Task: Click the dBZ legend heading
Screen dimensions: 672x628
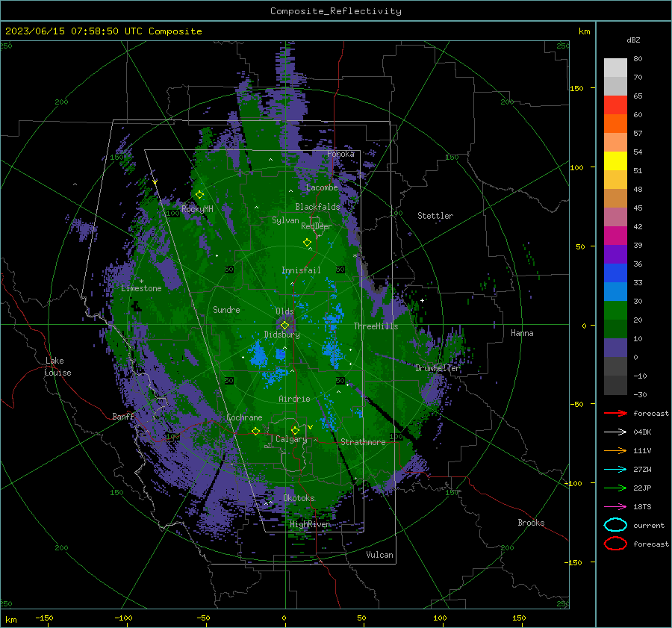Action: coord(633,40)
